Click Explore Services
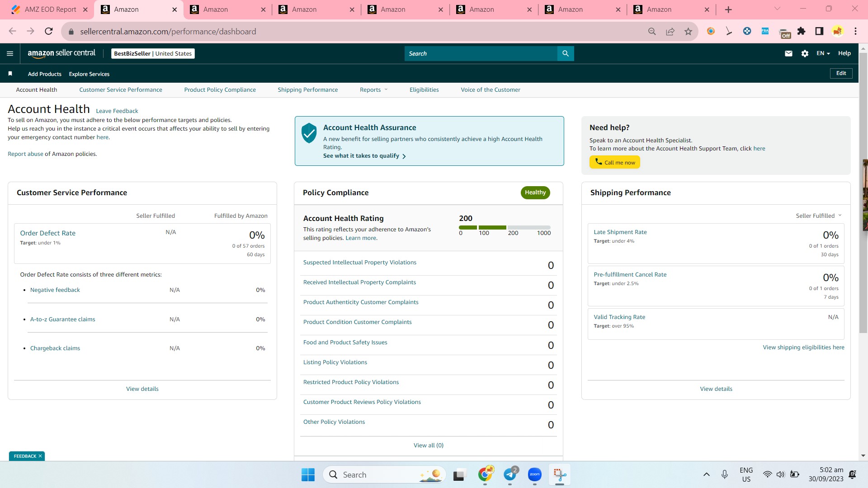Viewport: 868px width, 488px height. (89, 74)
